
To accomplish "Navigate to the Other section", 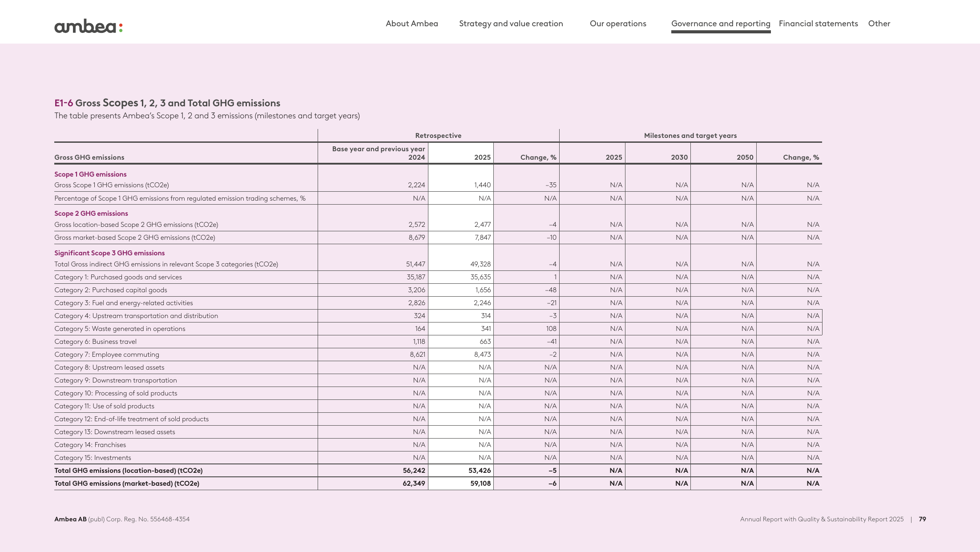I will [879, 24].
